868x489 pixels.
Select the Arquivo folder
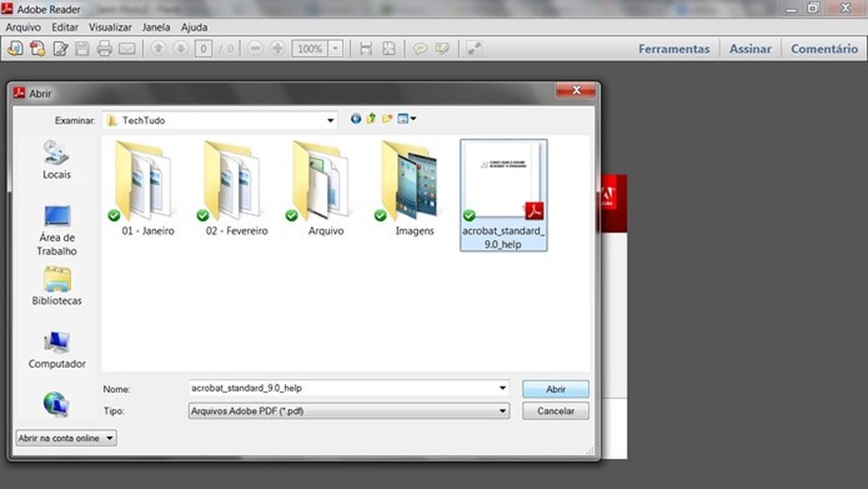323,188
